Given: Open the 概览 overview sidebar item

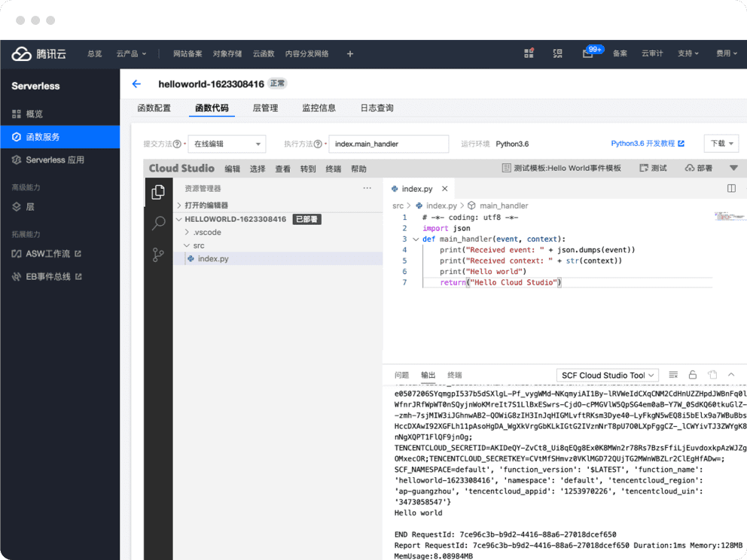Looking at the screenshot, I should tap(60, 114).
